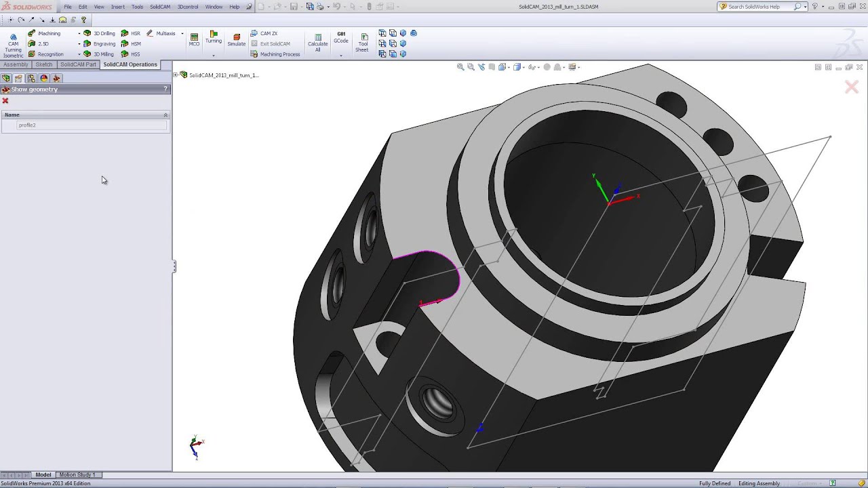Open the Machining Process tool
Screen dimensions: 868x488
tap(275, 54)
